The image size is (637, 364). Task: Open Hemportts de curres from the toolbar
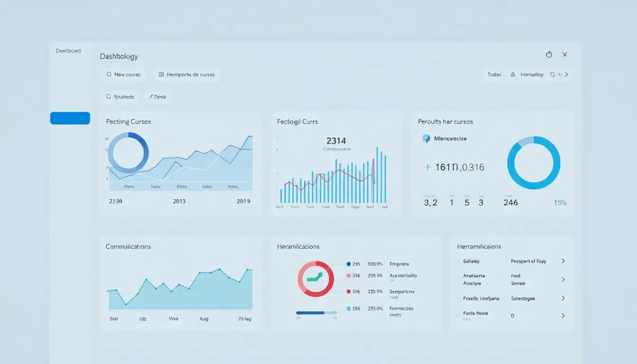point(187,74)
